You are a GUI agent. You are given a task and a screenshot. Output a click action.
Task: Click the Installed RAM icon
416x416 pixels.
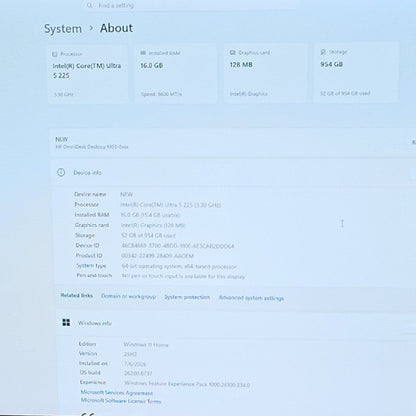pos(143,53)
